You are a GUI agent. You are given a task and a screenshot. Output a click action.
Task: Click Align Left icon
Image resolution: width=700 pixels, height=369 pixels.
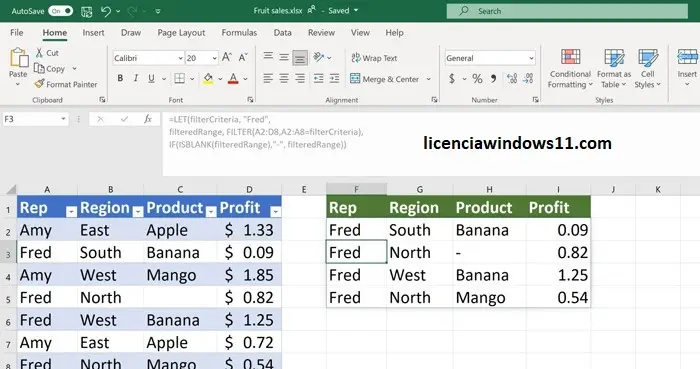[268, 79]
